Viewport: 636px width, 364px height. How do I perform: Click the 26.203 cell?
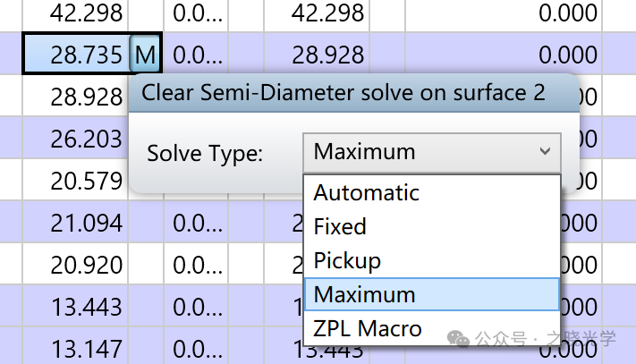(x=75, y=139)
